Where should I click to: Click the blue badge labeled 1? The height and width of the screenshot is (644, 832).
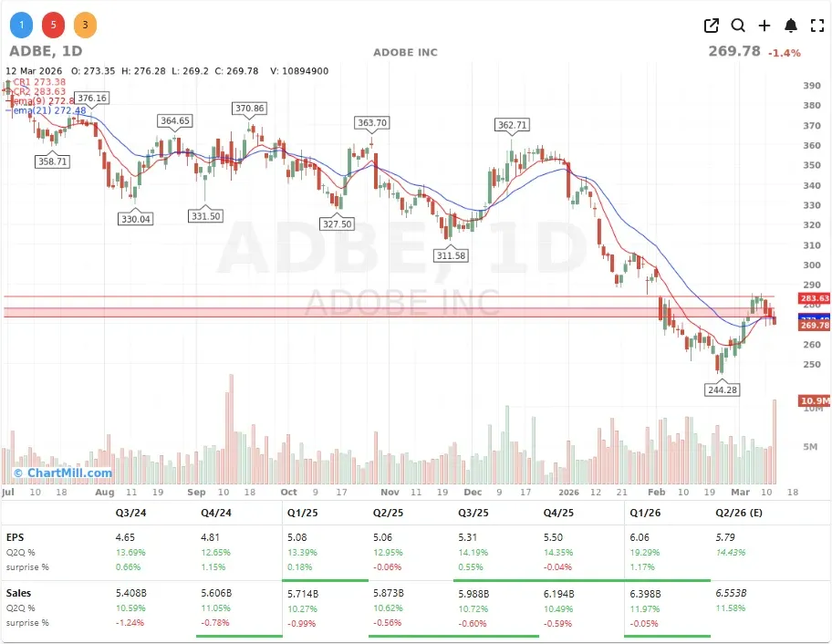pos(21,25)
